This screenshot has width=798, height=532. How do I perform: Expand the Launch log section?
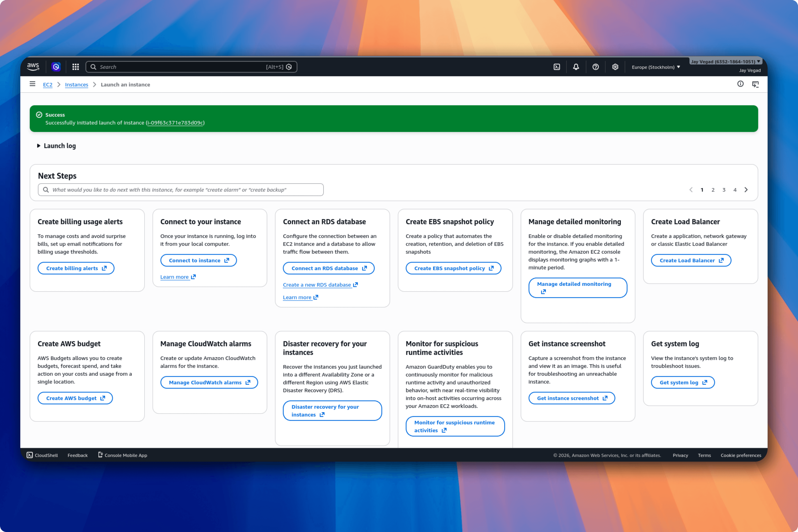click(x=56, y=146)
